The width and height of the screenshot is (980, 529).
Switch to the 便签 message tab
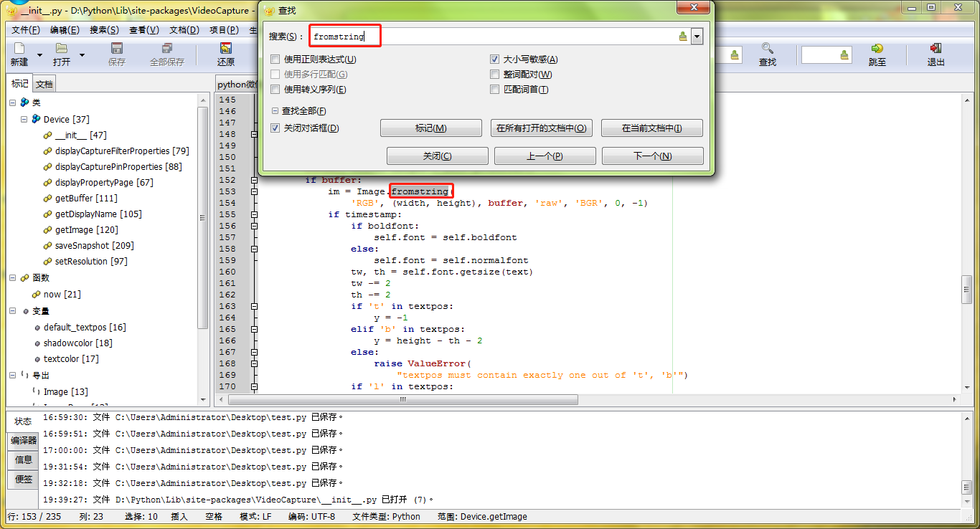tap(23, 479)
